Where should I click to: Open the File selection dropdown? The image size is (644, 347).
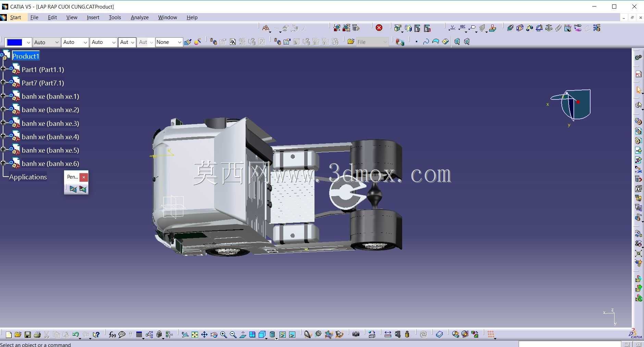[372, 42]
